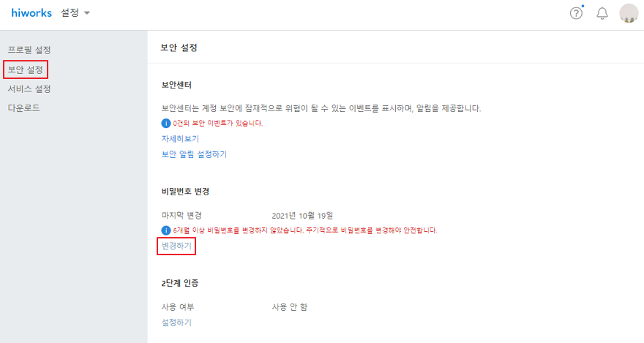Go to 서비스 설정 in sidebar
This screenshot has width=644, height=343.
point(29,88)
